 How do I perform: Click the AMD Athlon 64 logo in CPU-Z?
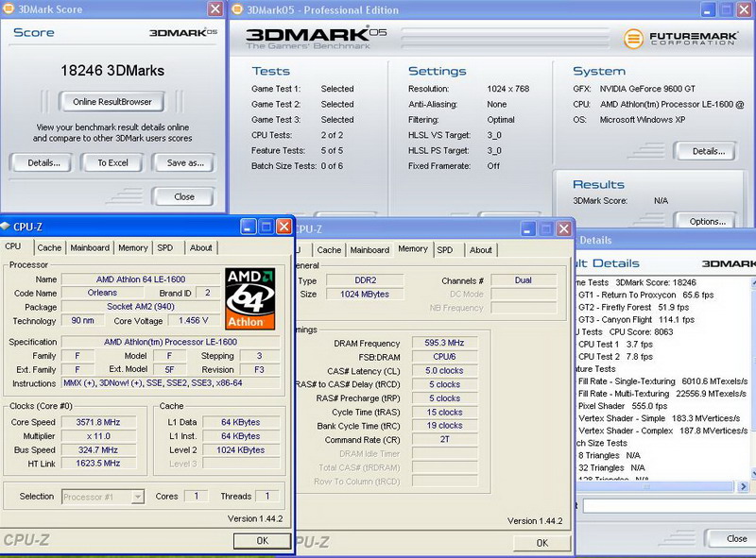250,298
